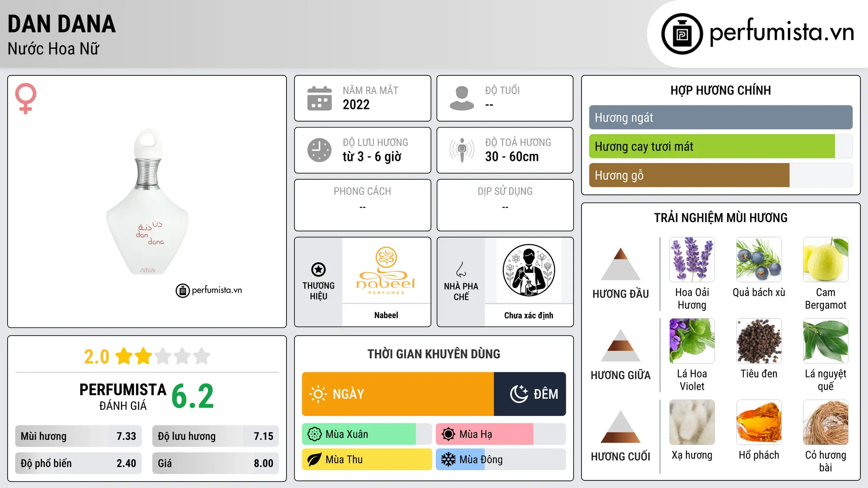The width and height of the screenshot is (868, 488).
Task: Click the clock icon for Độ lưu hương
Action: 320,150
